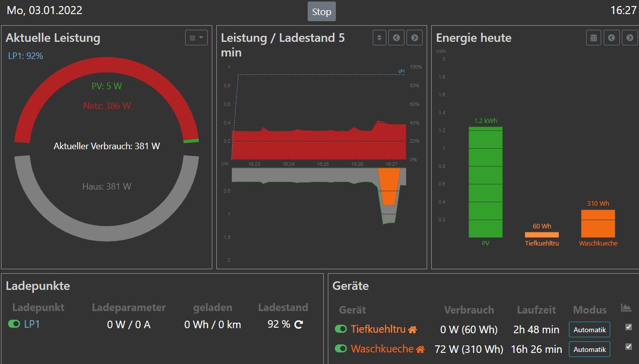Toggle Leistung / Ladestand graph size arrows
The height and width of the screenshot is (364, 639).
(379, 38)
